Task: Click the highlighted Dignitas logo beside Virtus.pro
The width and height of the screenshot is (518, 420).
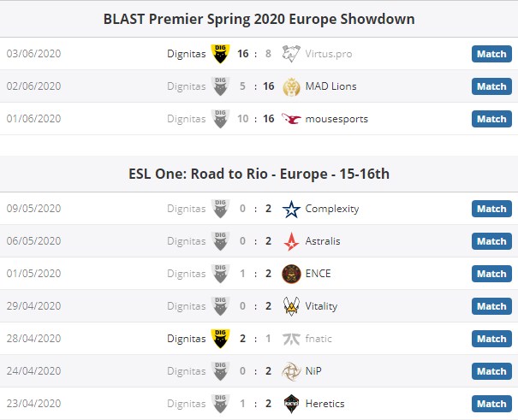Action: 220,54
